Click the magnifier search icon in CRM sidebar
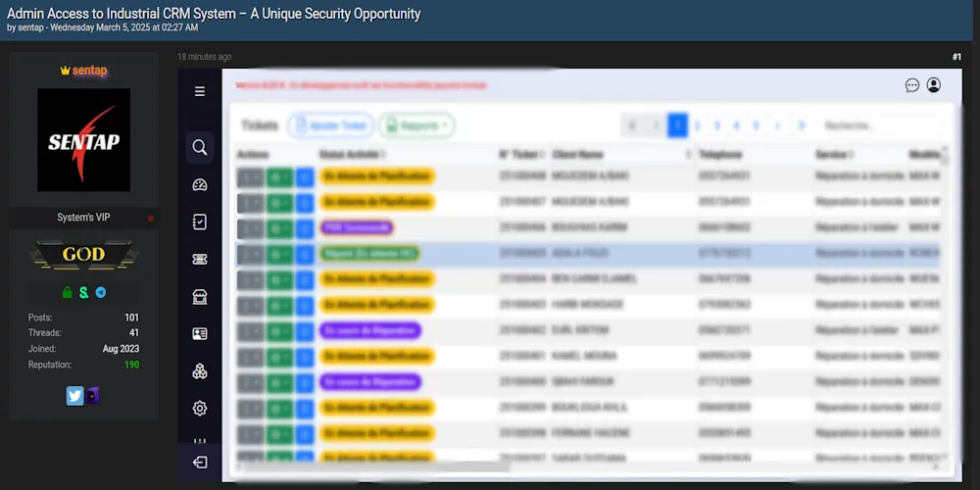980x490 pixels. coord(199,148)
